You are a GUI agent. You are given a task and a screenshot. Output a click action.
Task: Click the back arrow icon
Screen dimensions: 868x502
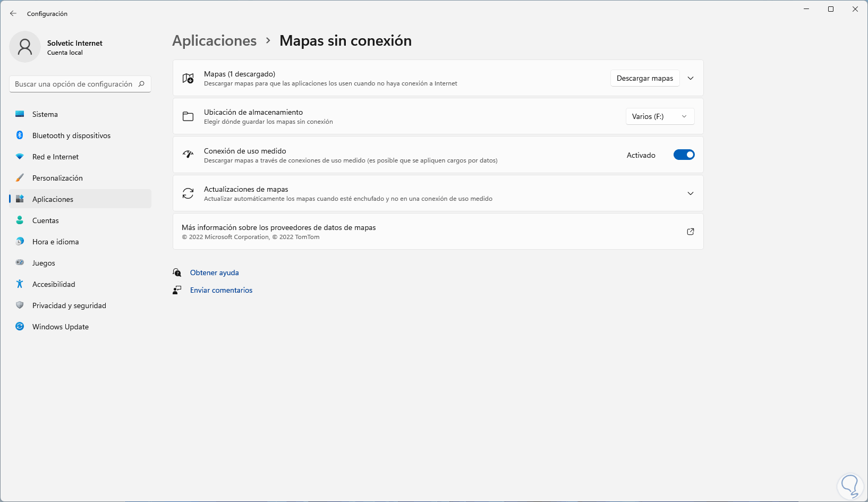point(13,13)
